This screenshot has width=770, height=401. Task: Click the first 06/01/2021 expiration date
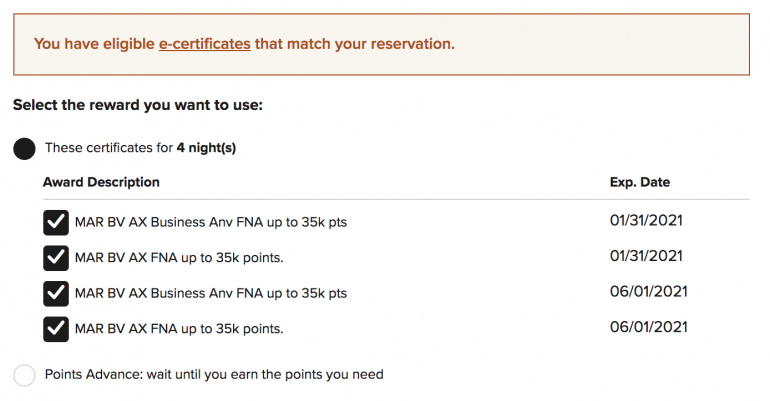point(648,291)
